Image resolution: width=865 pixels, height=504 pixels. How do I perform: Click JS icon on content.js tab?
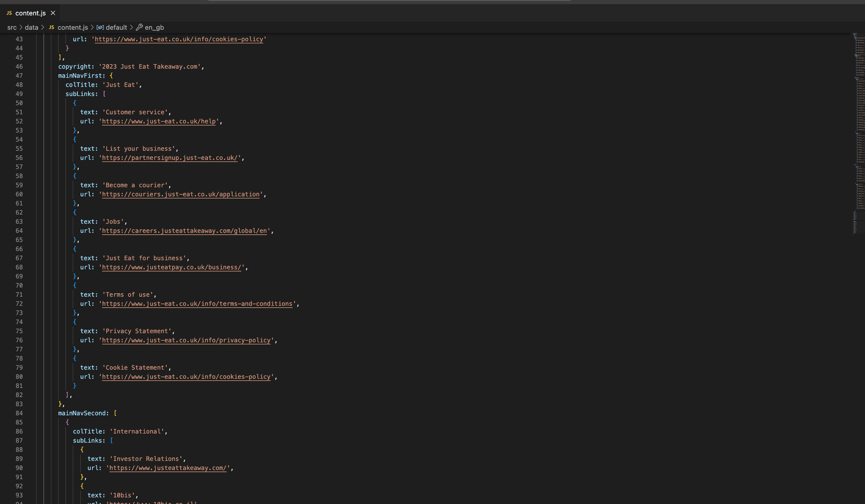(9, 13)
